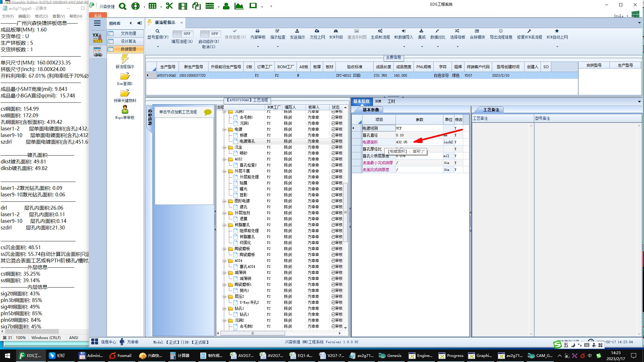Image resolution: width=644 pixels, height=362 pixels.
Task: Toggle the 启动修改 OFF switch
Action: coord(210,34)
